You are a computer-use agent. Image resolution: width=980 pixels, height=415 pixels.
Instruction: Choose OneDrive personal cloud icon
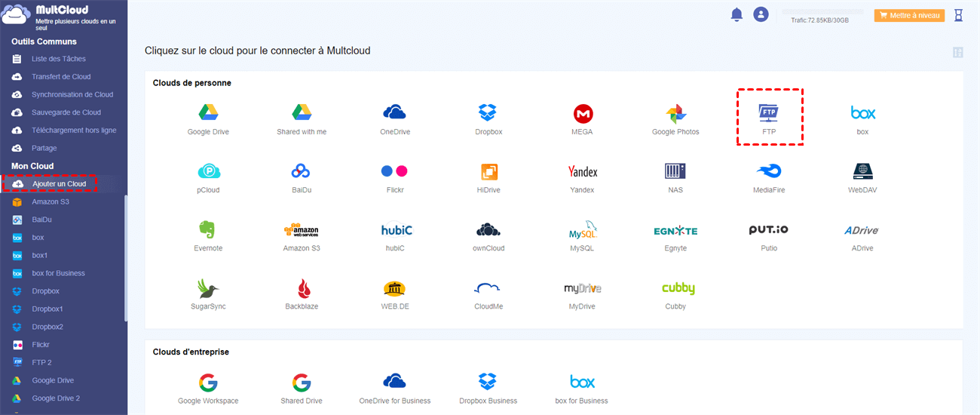click(x=395, y=120)
